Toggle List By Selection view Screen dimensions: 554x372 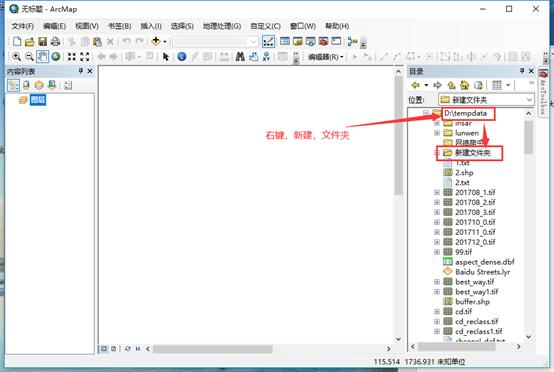pyautogui.click(x=52, y=85)
